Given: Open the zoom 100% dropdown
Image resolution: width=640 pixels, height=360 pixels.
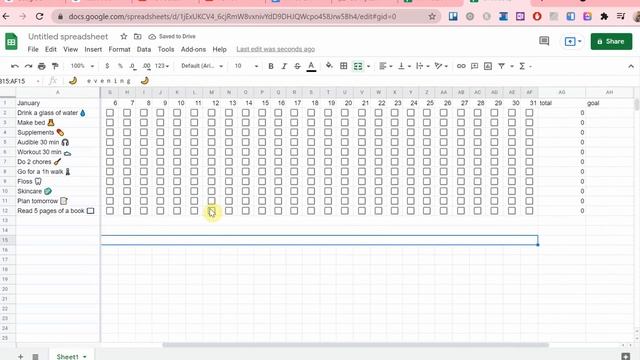Looking at the screenshot, I should click(x=82, y=66).
